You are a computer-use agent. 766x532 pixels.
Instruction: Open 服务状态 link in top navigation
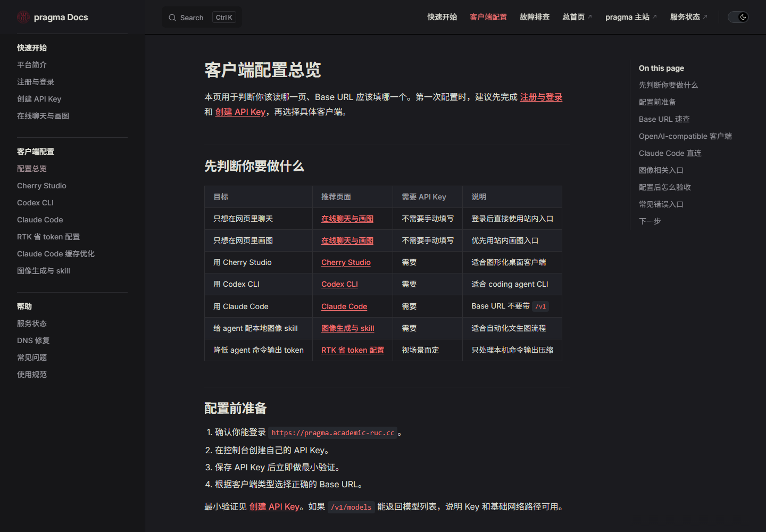tap(688, 17)
